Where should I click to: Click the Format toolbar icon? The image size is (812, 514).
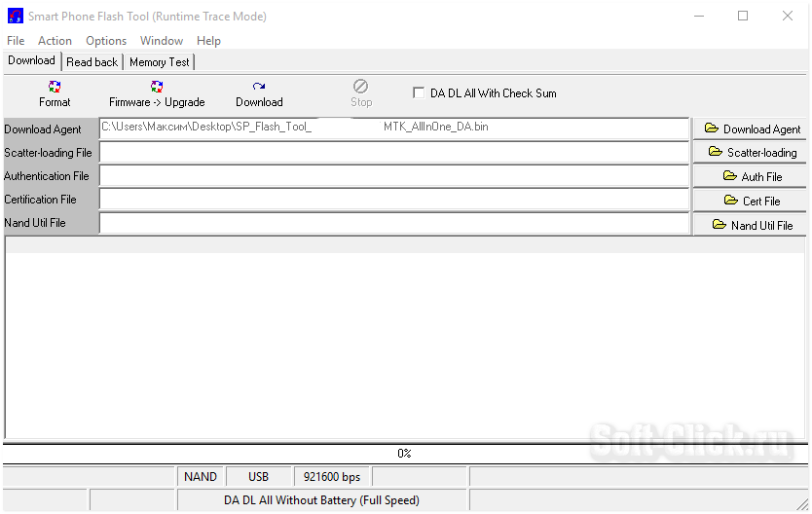[55, 87]
